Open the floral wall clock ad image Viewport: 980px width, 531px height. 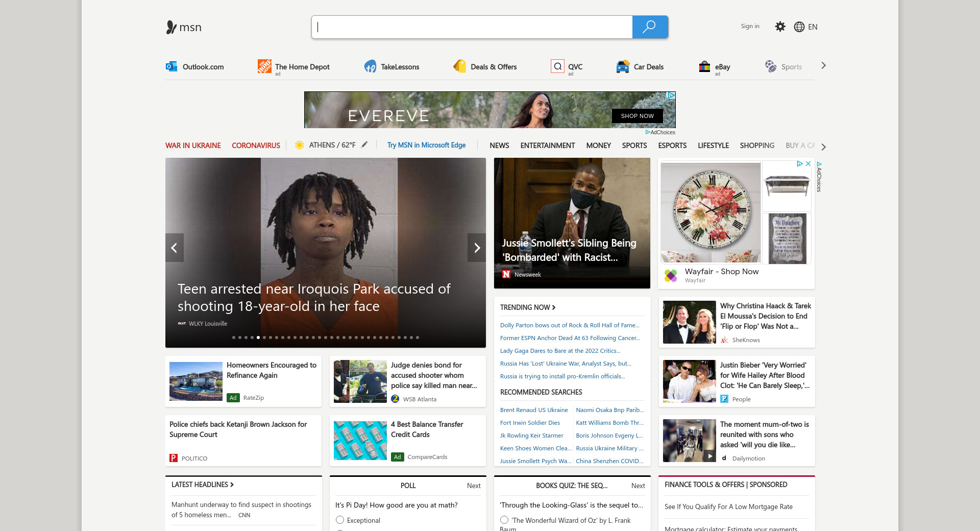click(710, 212)
